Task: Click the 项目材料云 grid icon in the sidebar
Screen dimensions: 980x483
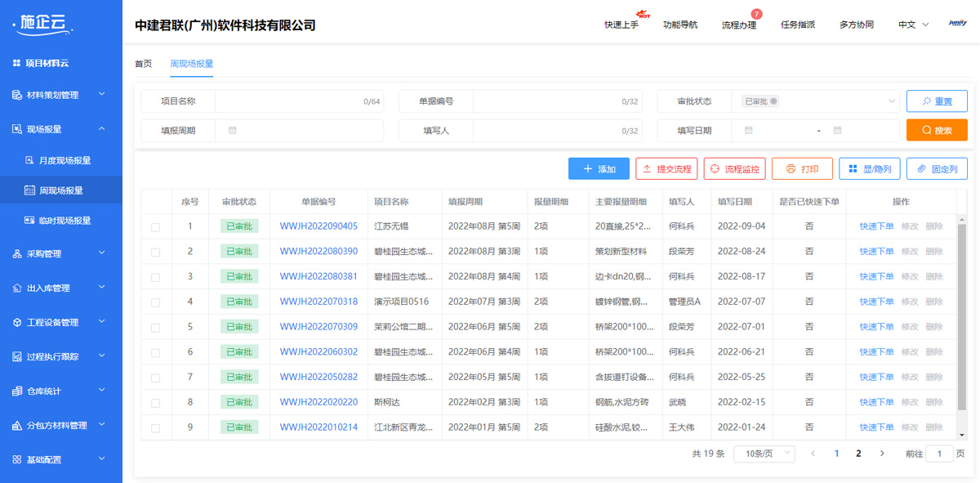Action: 16,63
